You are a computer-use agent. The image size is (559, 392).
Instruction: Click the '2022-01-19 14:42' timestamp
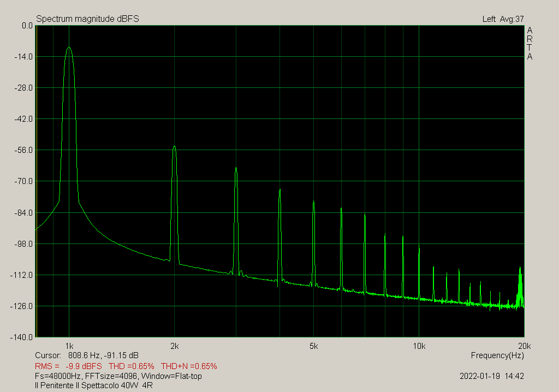[492, 376]
